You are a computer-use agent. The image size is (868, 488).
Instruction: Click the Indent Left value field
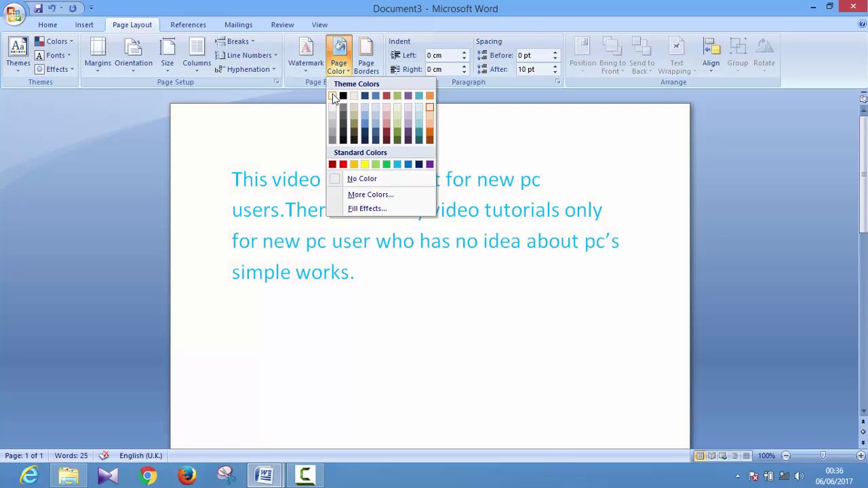click(x=442, y=55)
